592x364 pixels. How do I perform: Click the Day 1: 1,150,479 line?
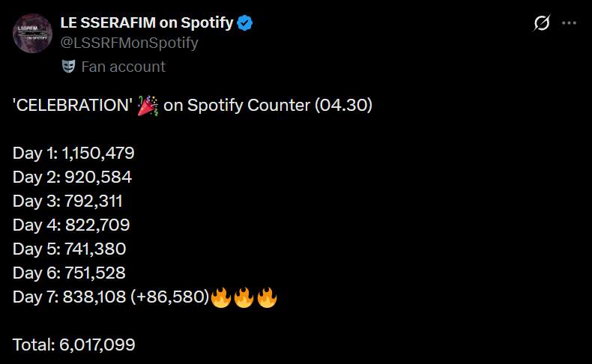click(x=73, y=153)
